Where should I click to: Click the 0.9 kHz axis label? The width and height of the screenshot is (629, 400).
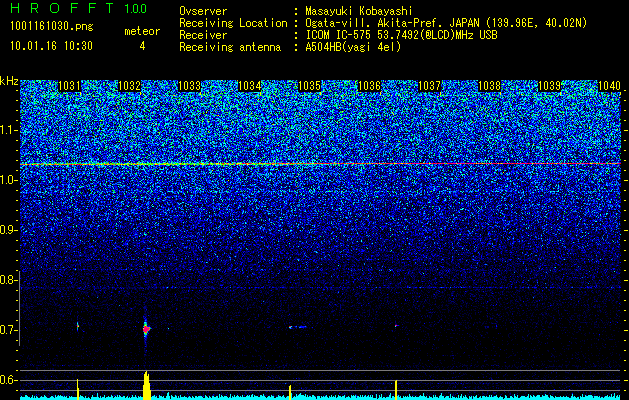(x=7, y=230)
